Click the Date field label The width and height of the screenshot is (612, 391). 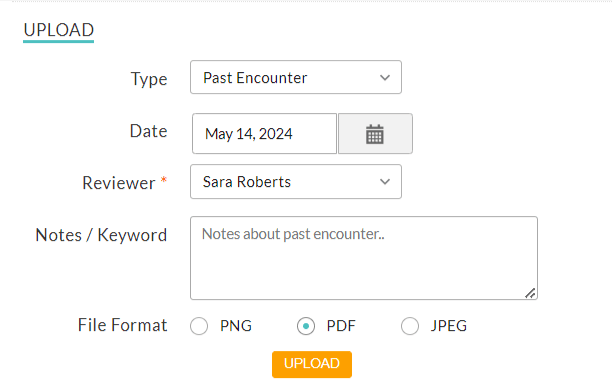[148, 131]
